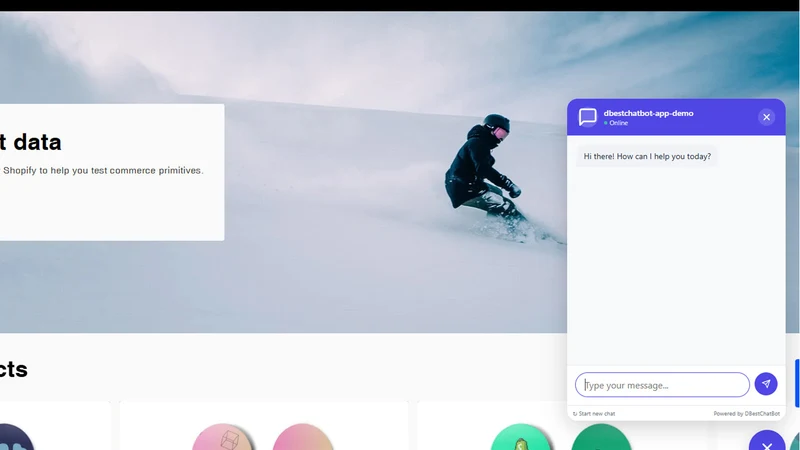Click the 'help you test commerce primitives' text
Viewport: 800px width, 450px height.
(126, 170)
